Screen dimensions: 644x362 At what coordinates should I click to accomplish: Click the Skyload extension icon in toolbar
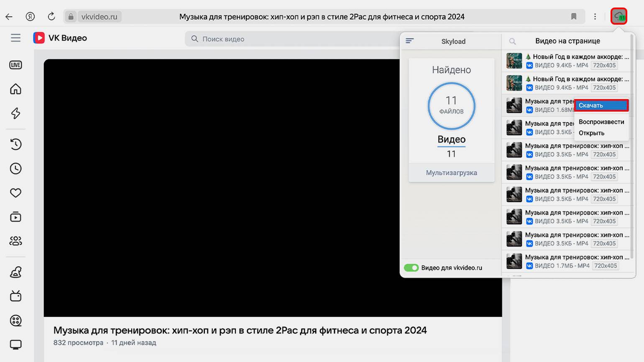coord(618,17)
